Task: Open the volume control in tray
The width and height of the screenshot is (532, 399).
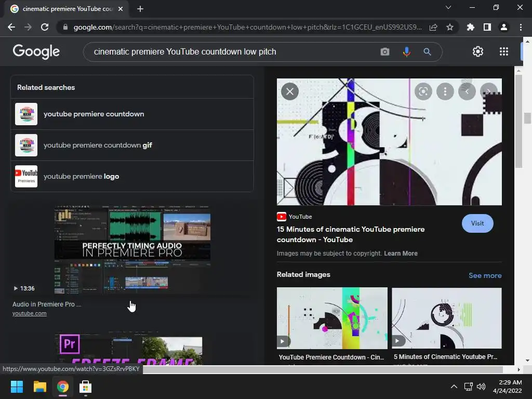Action: (x=481, y=387)
